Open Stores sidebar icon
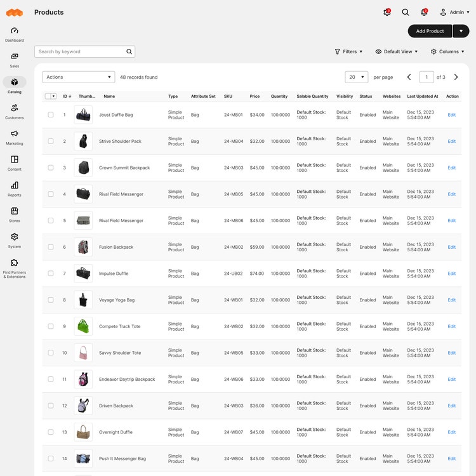The image size is (476, 476). point(14,211)
